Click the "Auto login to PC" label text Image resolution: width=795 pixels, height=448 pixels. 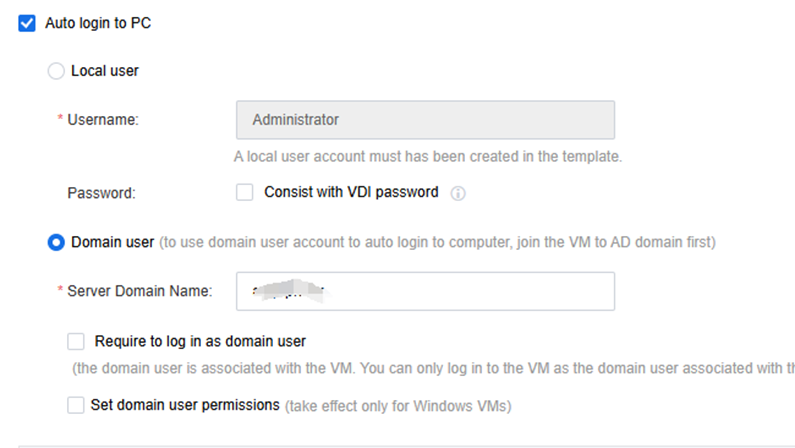pyautogui.click(x=98, y=22)
